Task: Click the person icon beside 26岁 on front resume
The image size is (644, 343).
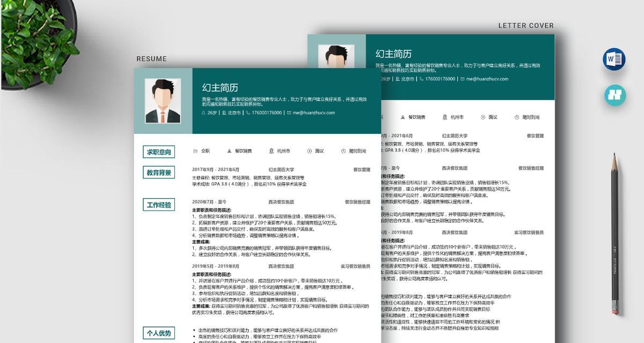Action: click(x=203, y=113)
